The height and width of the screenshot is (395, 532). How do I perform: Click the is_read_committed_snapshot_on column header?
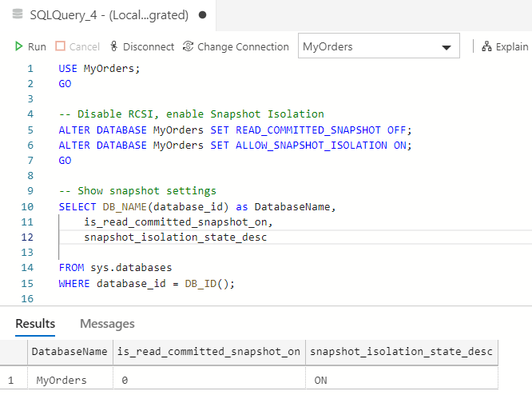coord(208,352)
